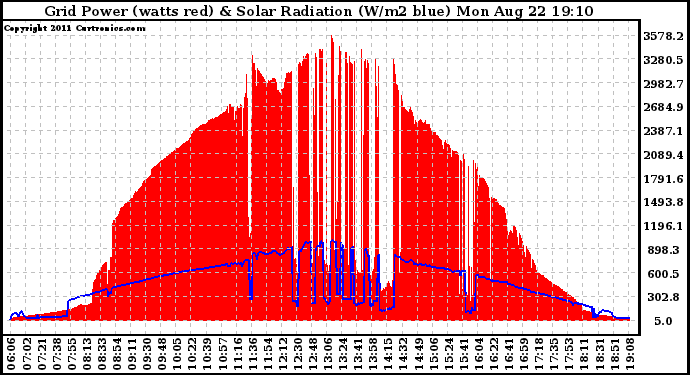This screenshot has height=375, width=690.
Task: Click the 09:11 time label
Action: point(132,354)
